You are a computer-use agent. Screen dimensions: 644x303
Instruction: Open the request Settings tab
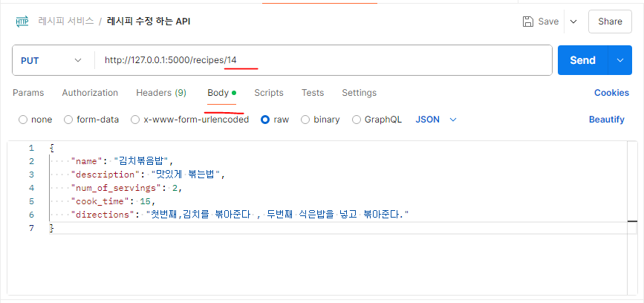(359, 93)
